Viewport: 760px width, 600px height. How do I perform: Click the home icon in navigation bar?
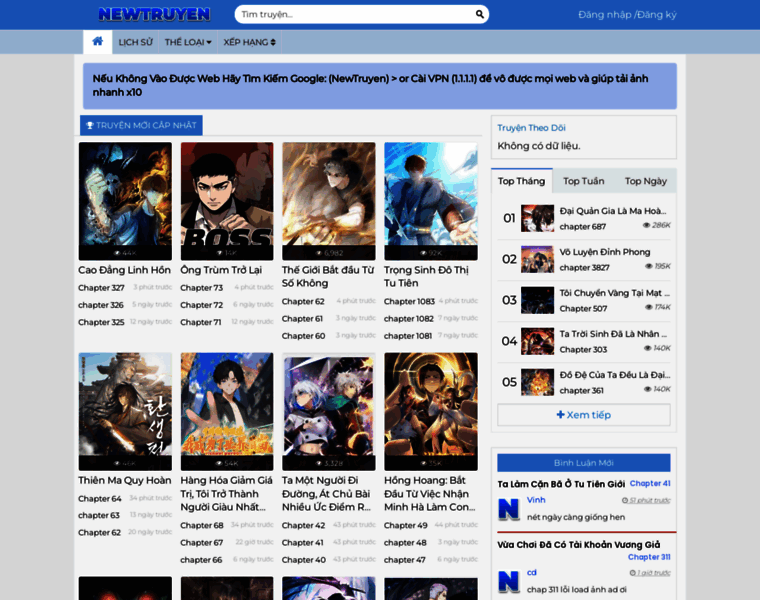coord(97,41)
